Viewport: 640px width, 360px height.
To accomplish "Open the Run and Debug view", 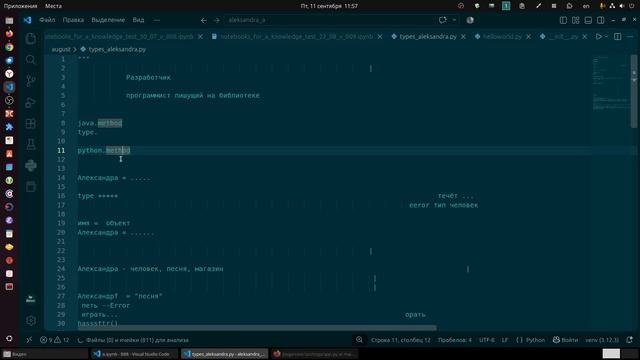I will pyautogui.click(x=31, y=102).
